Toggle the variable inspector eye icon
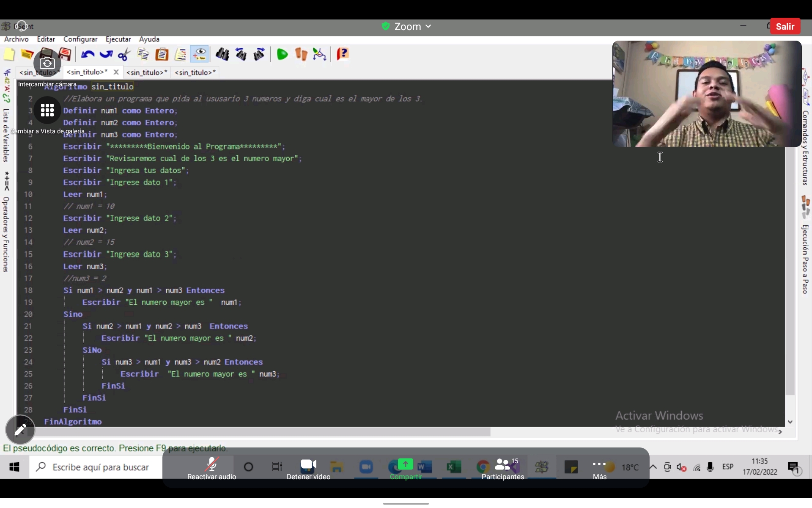Screen dimensions: 812x508 coord(199,54)
